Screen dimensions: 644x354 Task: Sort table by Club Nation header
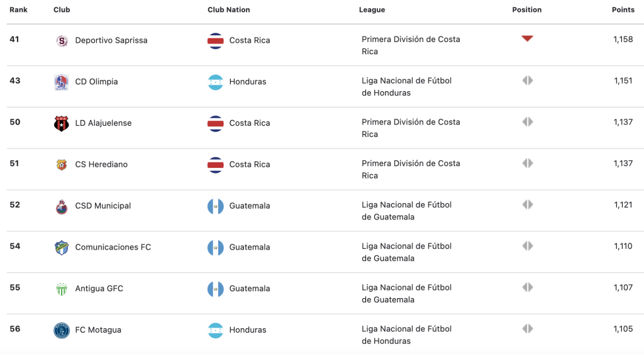click(229, 10)
